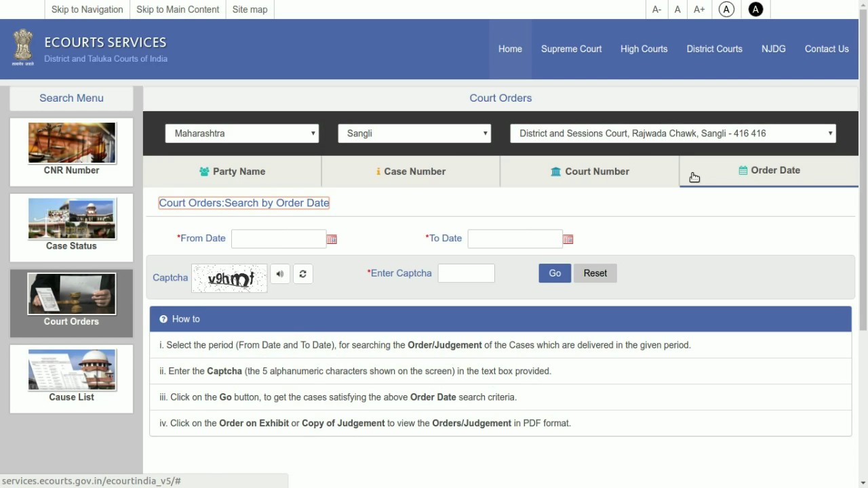Switch to the Party Name tab
The width and height of the screenshot is (868, 488).
pyautogui.click(x=232, y=171)
